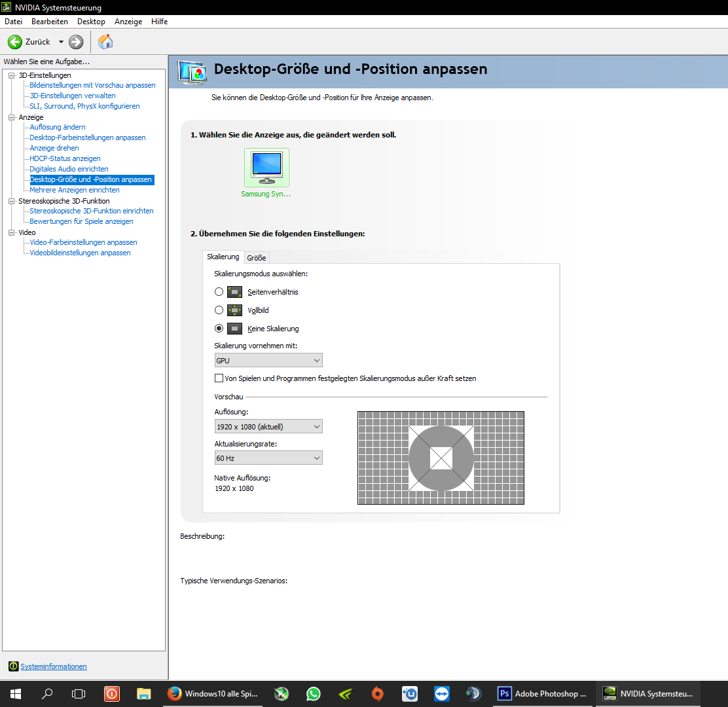Click the scaling preview test pattern
This screenshot has width=728, height=707.
[x=441, y=458]
